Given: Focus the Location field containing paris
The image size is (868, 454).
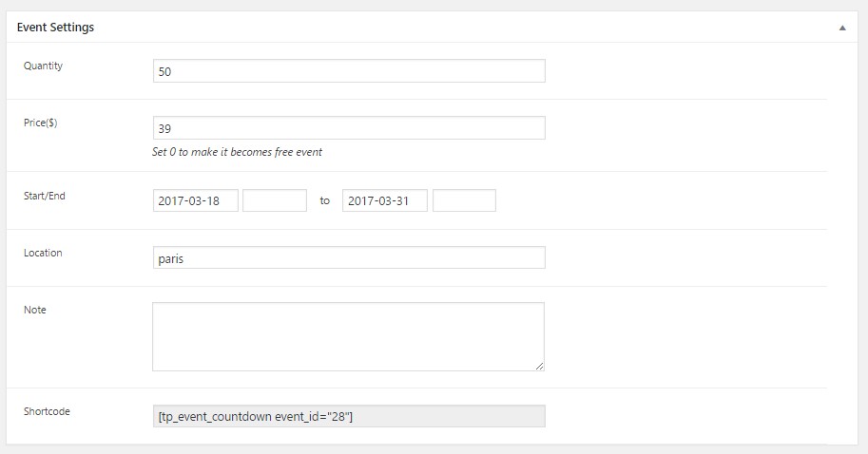Looking at the screenshot, I should click(x=349, y=257).
